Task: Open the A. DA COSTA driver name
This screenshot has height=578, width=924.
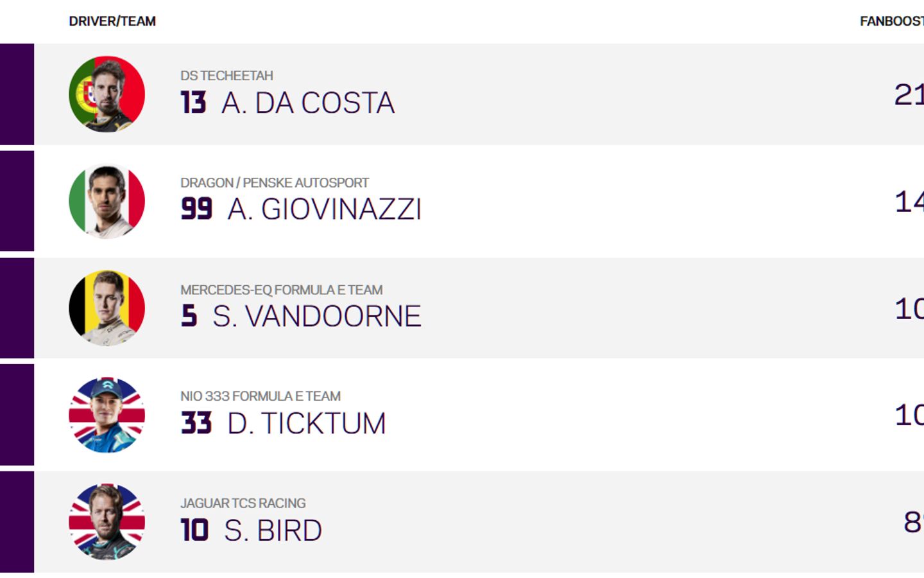Action: [308, 103]
